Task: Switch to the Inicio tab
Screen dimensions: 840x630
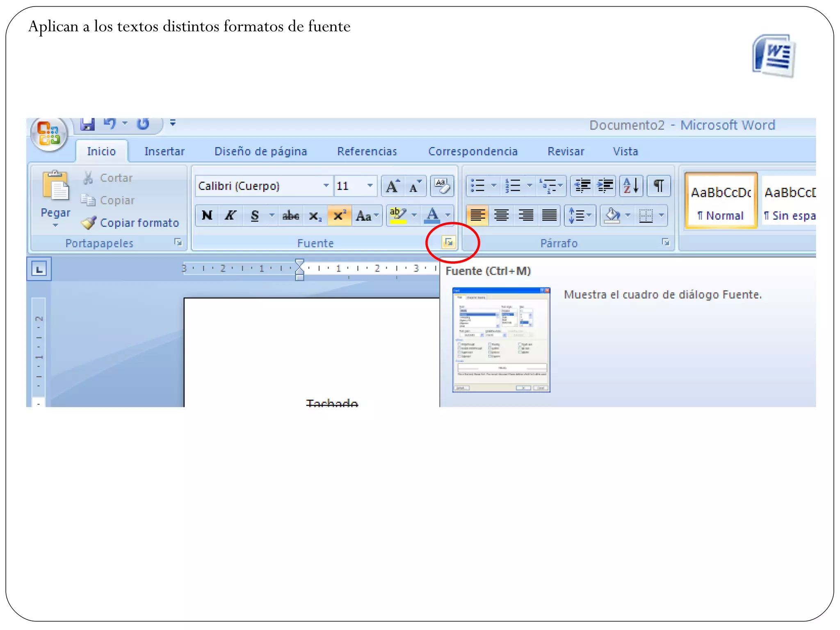Action: point(101,151)
